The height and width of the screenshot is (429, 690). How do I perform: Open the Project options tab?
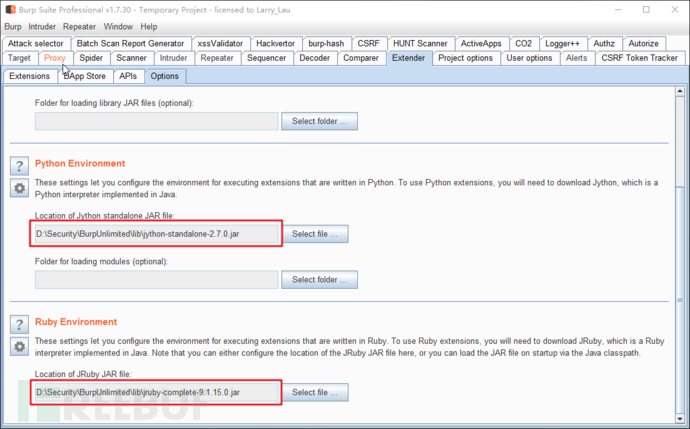[466, 58]
